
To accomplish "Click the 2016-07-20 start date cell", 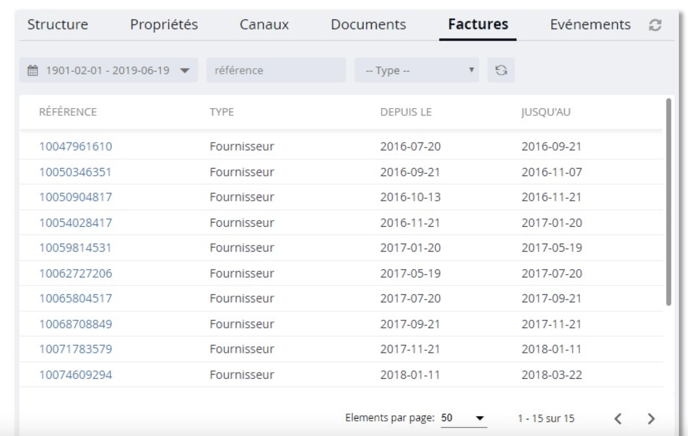I will [x=410, y=147].
